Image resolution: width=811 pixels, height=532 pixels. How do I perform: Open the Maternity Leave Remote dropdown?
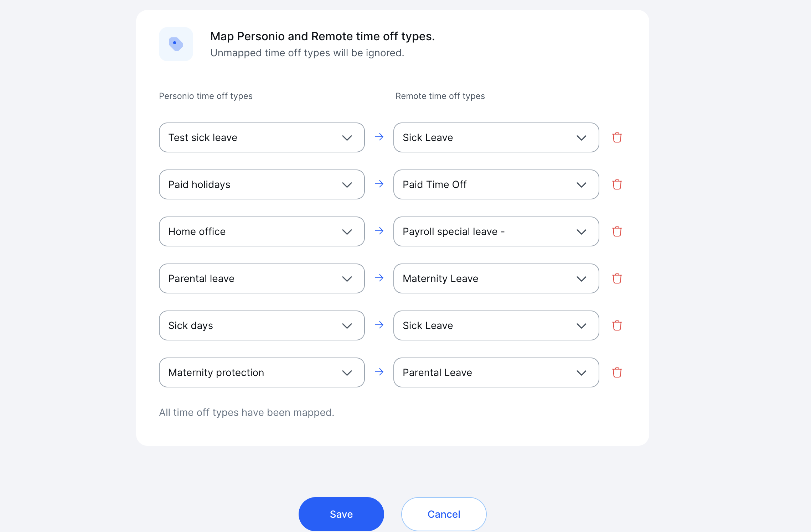click(496, 278)
